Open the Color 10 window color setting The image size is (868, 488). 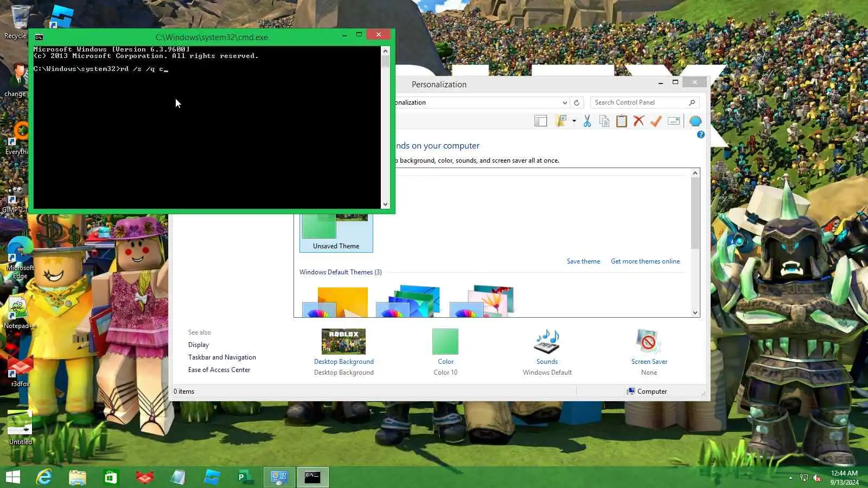[x=445, y=342]
